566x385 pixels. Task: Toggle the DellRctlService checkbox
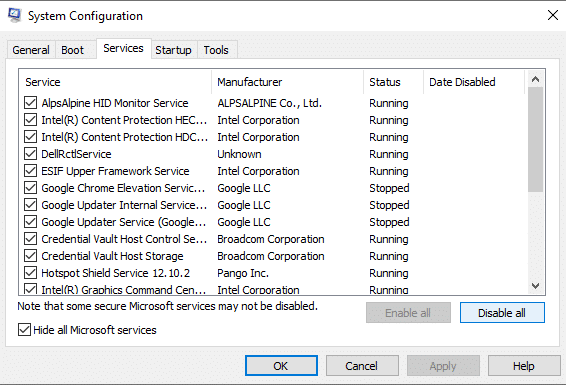pos(30,154)
